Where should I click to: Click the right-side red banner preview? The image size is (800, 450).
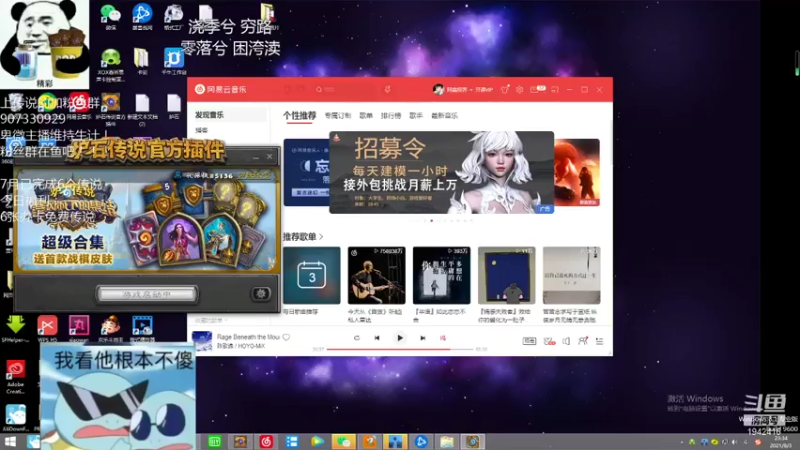pos(577,172)
